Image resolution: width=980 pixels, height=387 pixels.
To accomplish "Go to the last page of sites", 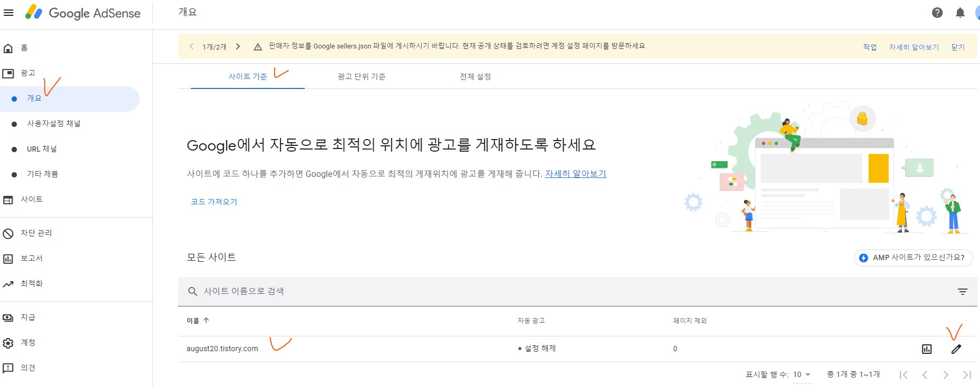I will 967,375.
